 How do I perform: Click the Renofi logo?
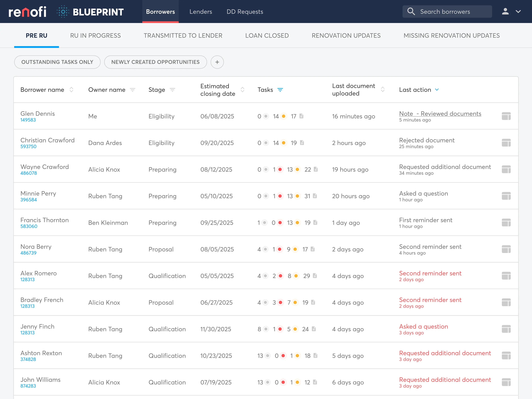pos(27,11)
